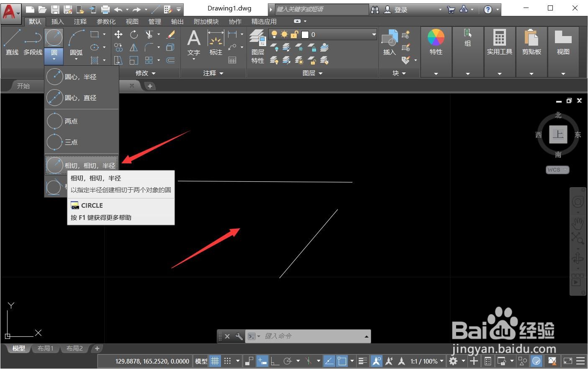Choose Center, Radius (圆心，半径) circle option

(82, 77)
